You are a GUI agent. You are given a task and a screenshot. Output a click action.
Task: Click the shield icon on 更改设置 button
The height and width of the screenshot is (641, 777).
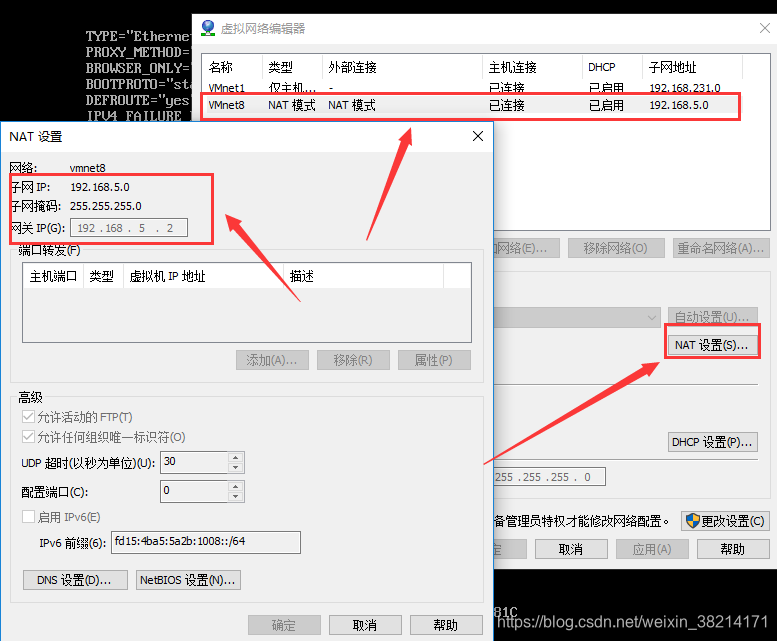[x=693, y=521]
